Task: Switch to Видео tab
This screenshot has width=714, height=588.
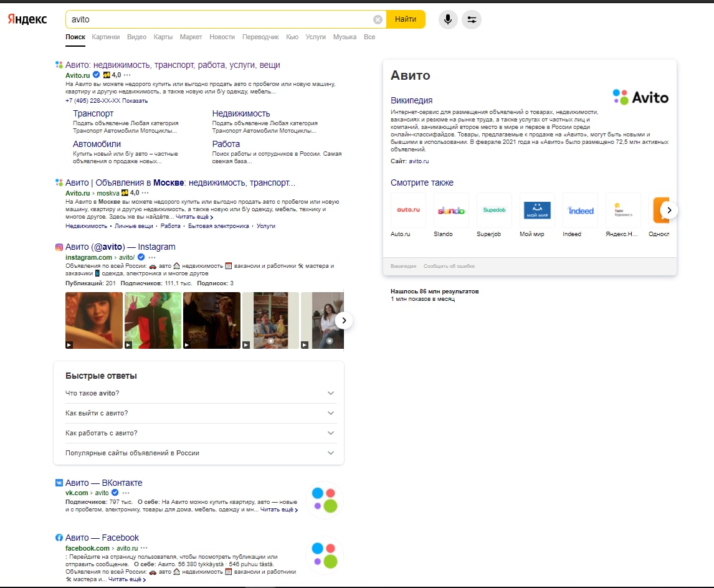Action: point(136,37)
